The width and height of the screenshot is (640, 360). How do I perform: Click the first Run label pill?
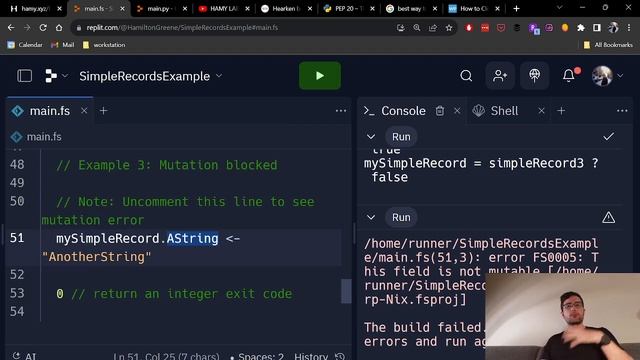pyautogui.click(x=401, y=137)
